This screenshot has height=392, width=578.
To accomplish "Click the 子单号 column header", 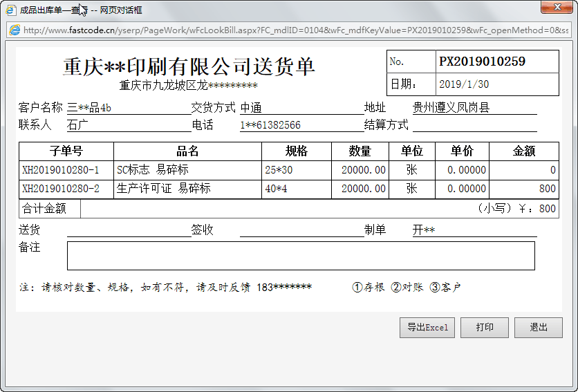I will pyautogui.click(x=66, y=151).
